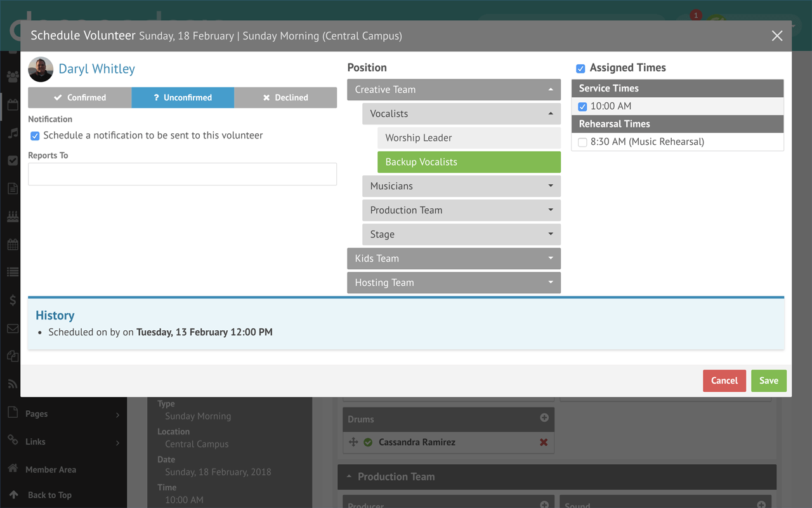Open the dollar sign sidebar icon
The height and width of the screenshot is (508, 812).
coord(13,300)
